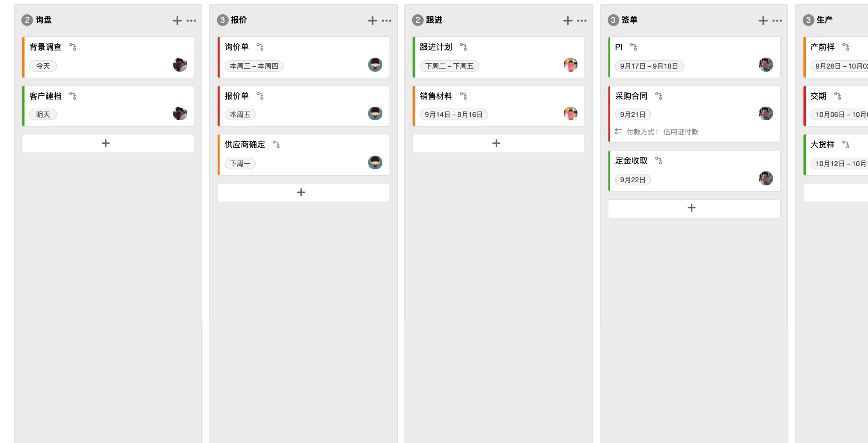Click assignee avatar on 跟进计划 card
This screenshot has width=868, height=443.
(x=571, y=65)
